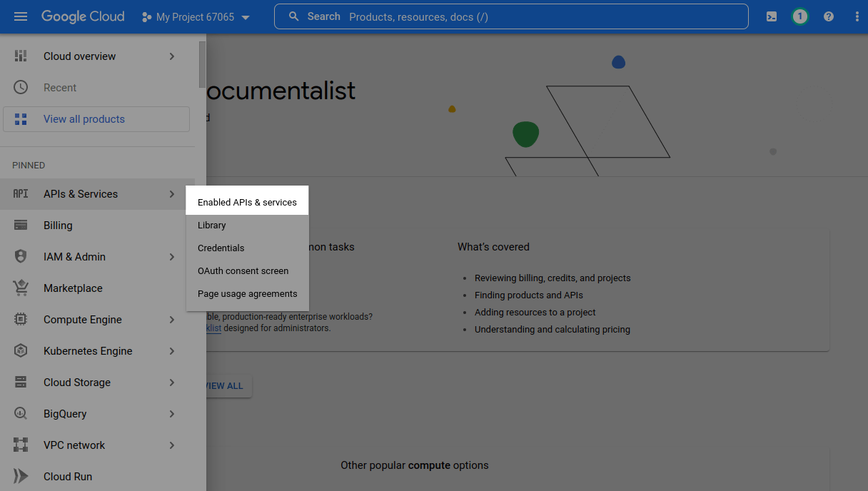Screen dimensions: 868x491
Task: Click the Cloud Run icon
Action: tap(21, 476)
